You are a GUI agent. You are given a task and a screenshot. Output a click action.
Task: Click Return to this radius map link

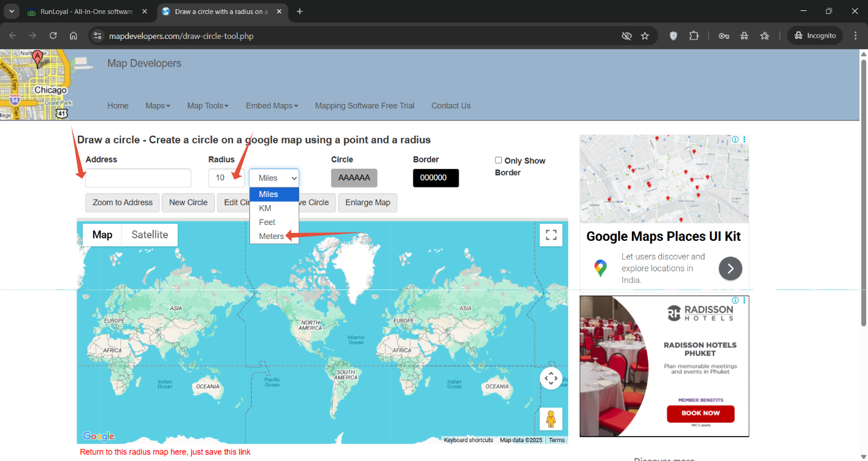click(x=165, y=452)
